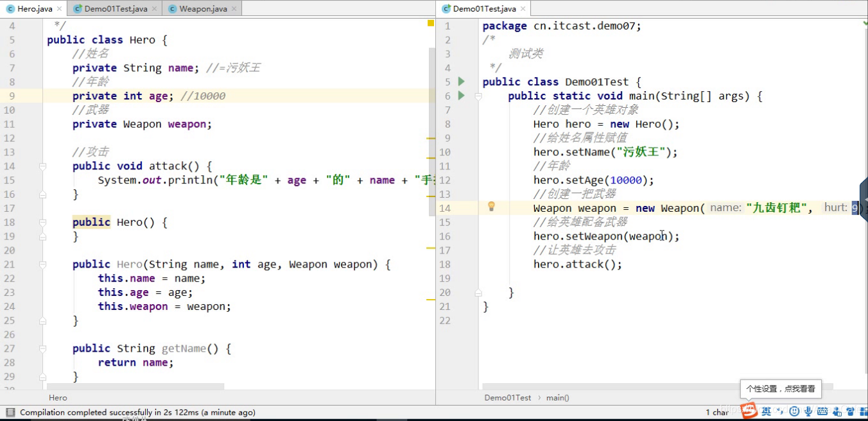Click 'package cn.itcast.demo07;' line
This screenshot has height=421, width=868.
[x=562, y=26]
